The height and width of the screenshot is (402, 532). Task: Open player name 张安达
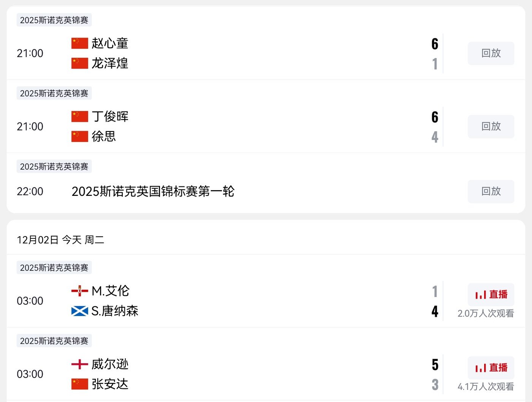click(x=110, y=384)
